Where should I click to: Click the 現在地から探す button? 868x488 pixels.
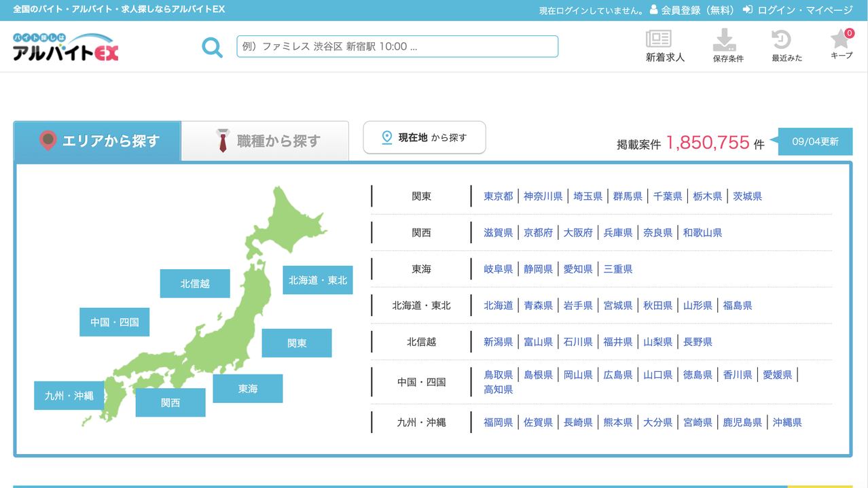[424, 137]
